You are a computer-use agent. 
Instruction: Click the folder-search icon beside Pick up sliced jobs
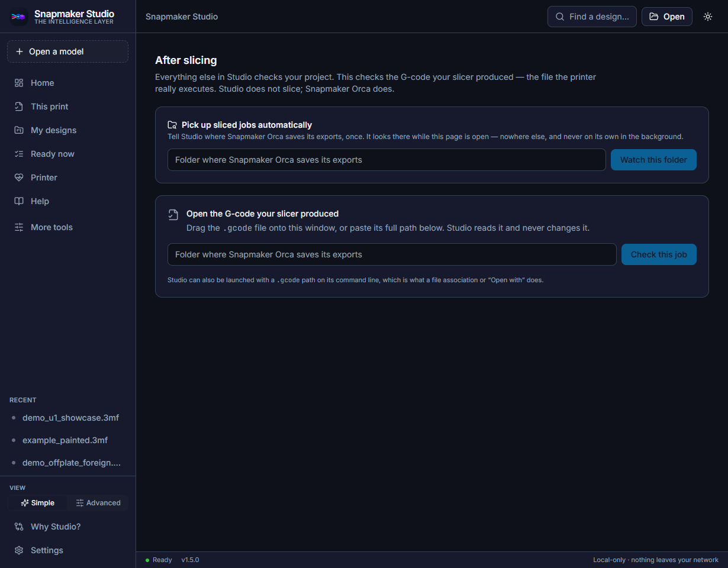tap(172, 125)
